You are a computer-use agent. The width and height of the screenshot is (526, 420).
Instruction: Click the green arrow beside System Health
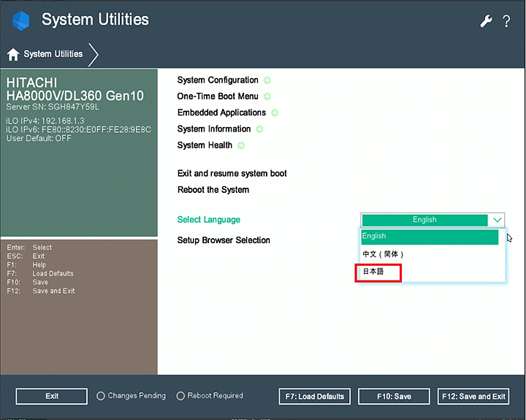point(241,145)
